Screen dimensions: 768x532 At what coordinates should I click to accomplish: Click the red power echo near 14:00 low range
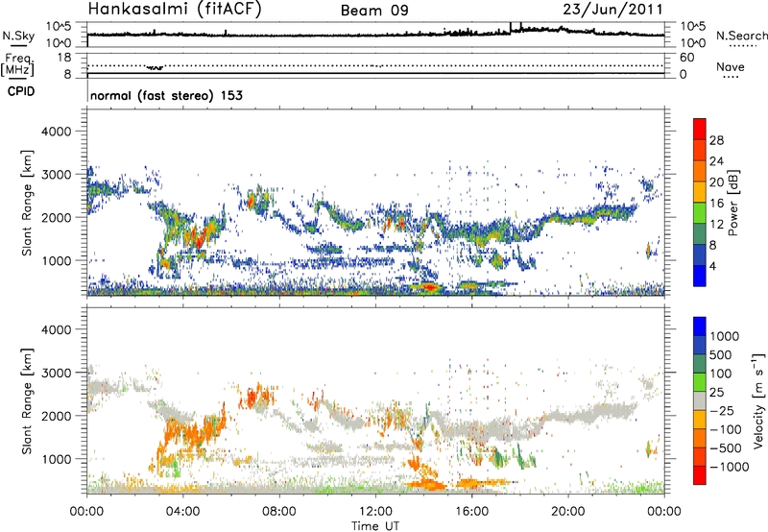coord(429,286)
